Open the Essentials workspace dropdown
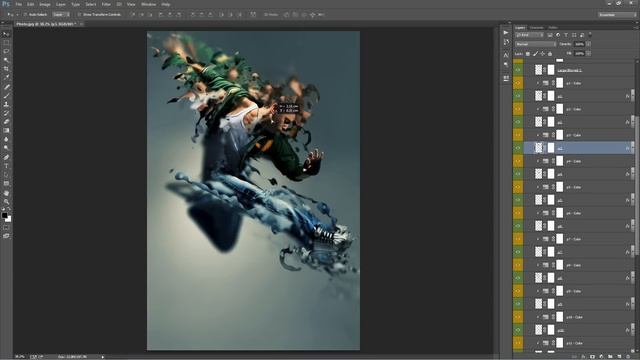Screen dimensions: 640x360 [617, 15]
